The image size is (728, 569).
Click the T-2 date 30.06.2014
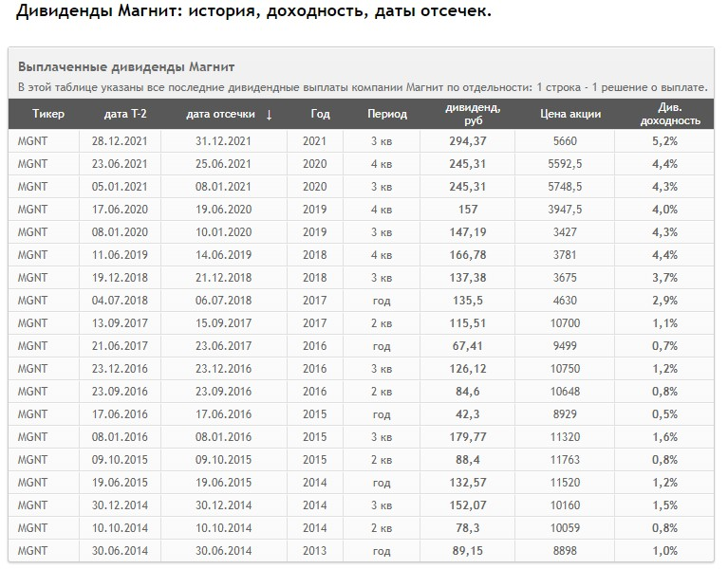pyautogui.click(x=120, y=550)
